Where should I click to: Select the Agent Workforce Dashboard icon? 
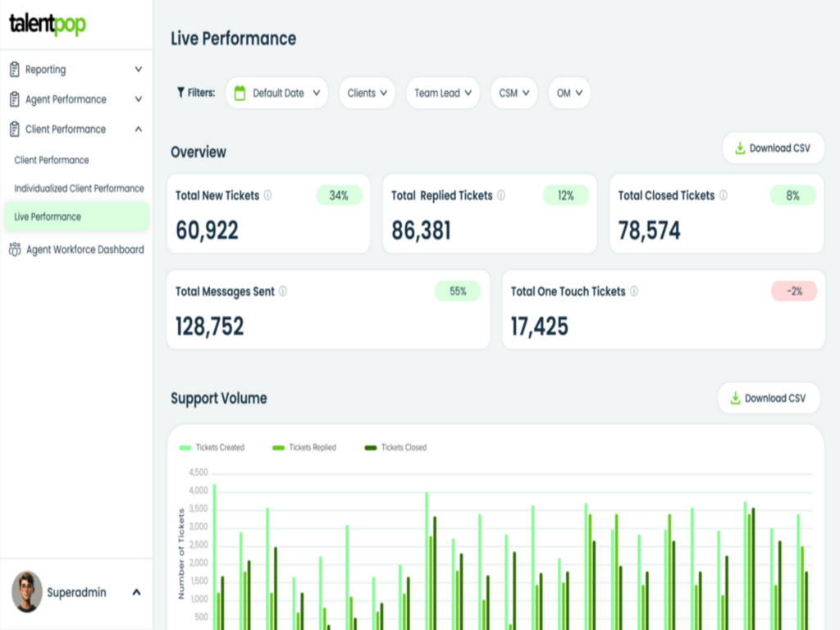pos(15,249)
